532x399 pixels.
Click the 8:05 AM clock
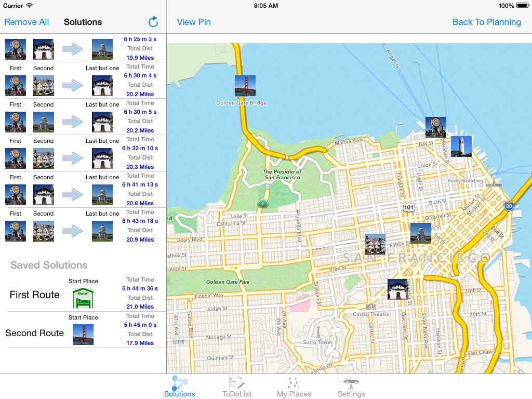click(266, 5)
